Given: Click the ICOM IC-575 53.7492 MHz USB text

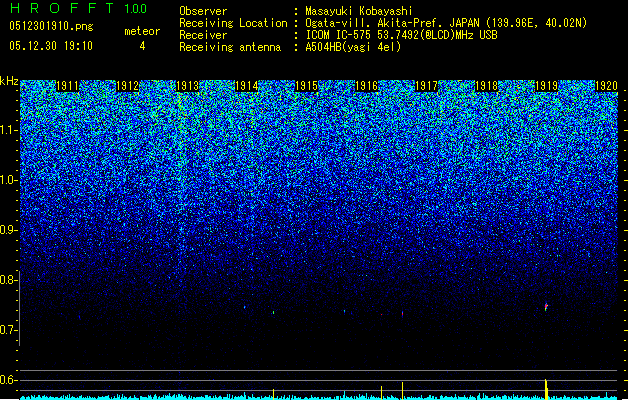Looking at the screenshot, I should coord(402,35).
